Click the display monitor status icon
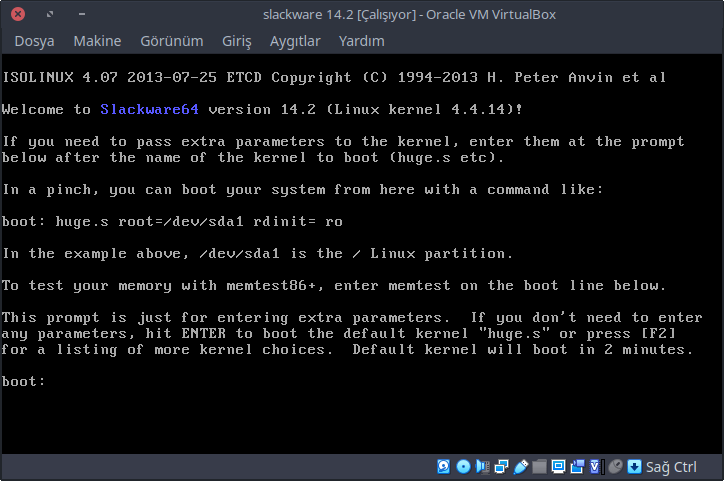 tap(558, 467)
